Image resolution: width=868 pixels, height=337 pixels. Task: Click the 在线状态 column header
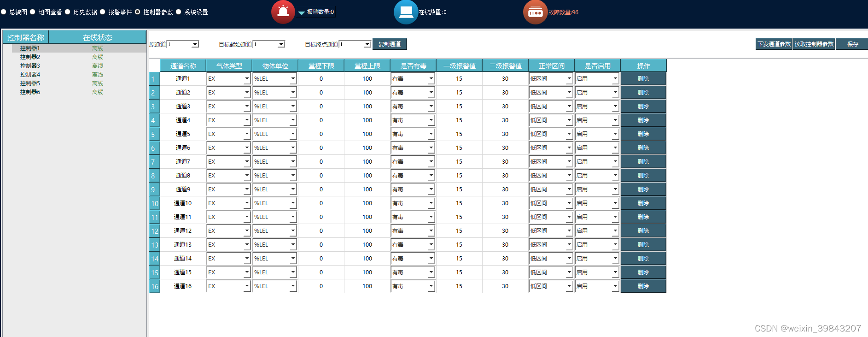tap(98, 37)
